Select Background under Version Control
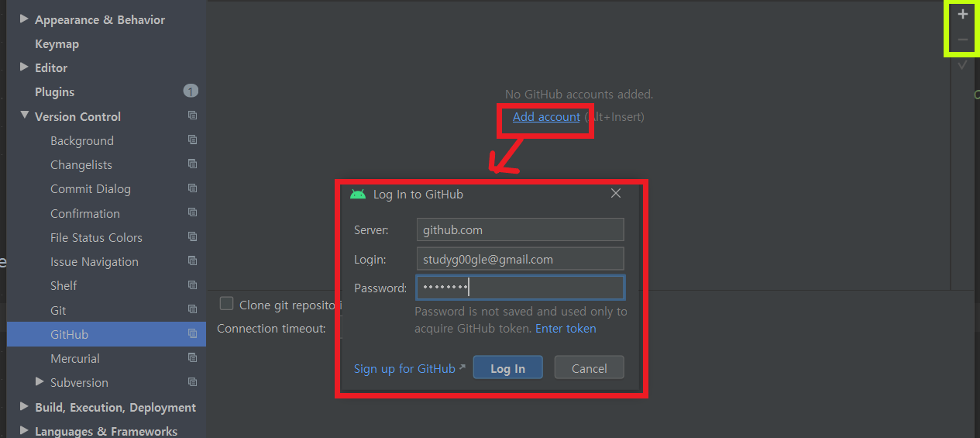Image resolution: width=980 pixels, height=438 pixels. [x=82, y=141]
